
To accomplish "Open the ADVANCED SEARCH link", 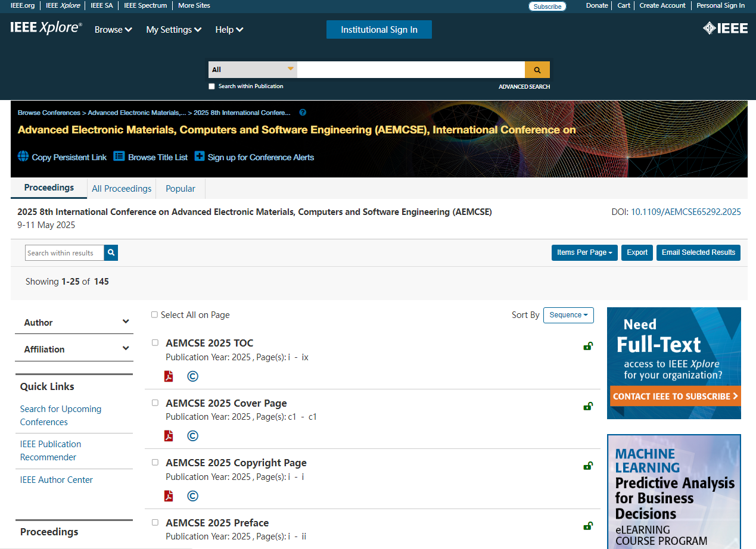I will (524, 87).
